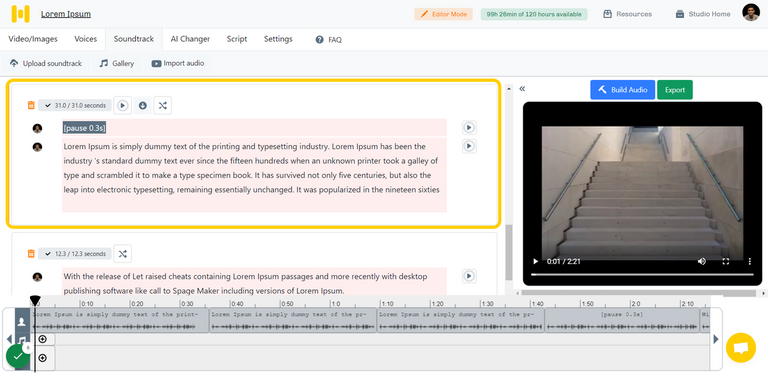The height and width of the screenshot is (373, 768).
Task: Mute the video preview volume
Action: tap(702, 261)
